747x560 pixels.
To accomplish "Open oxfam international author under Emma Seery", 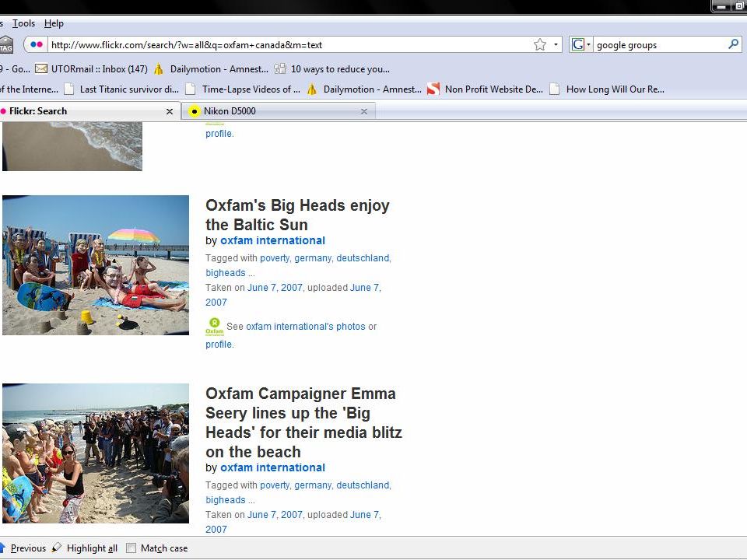I will [x=272, y=467].
